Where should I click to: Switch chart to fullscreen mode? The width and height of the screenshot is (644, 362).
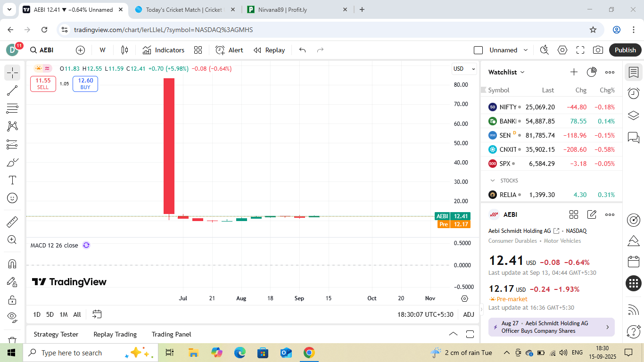coord(580,50)
